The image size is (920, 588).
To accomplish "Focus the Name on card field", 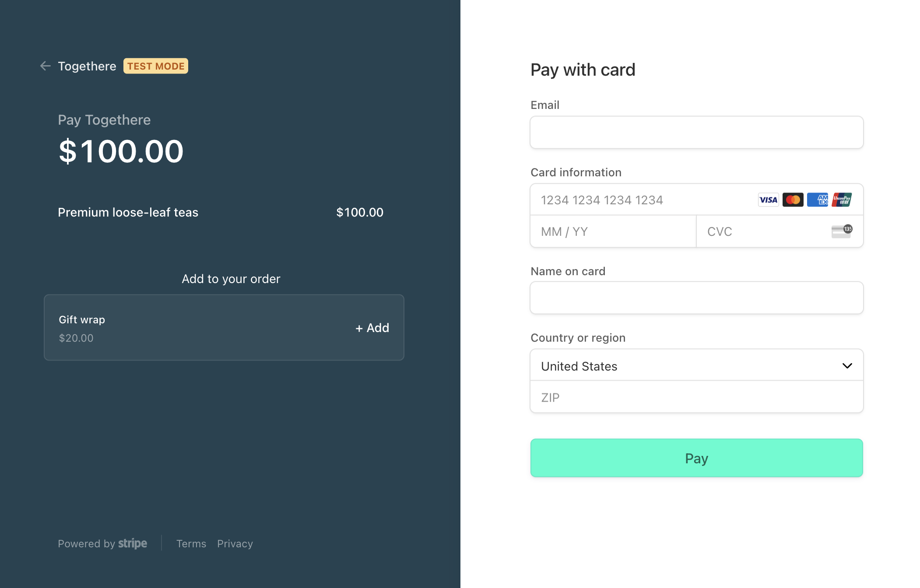I will coord(696,298).
